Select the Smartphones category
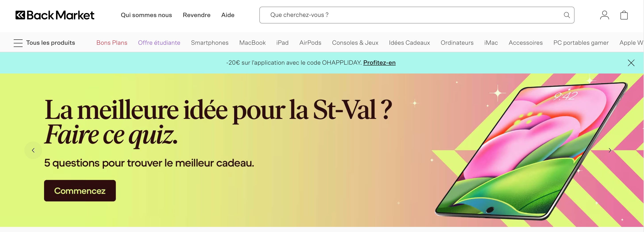Viewport: 644px width, 232px height. tap(210, 43)
